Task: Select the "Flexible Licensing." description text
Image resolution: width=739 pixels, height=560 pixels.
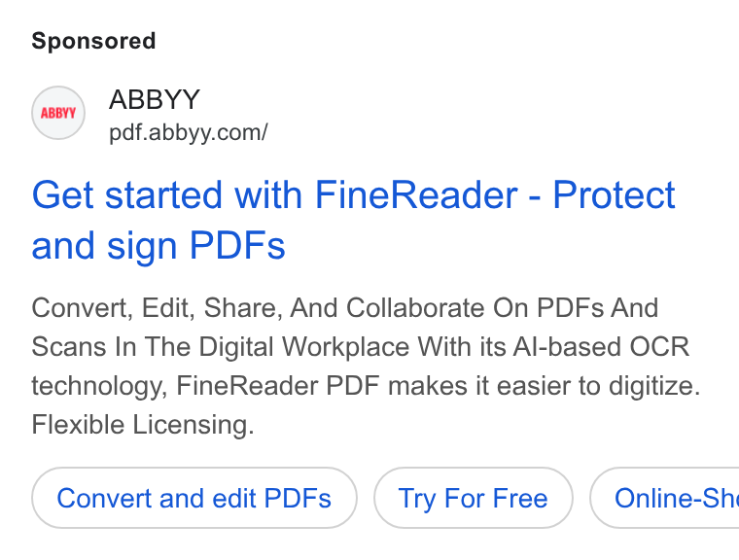Action: 143,425
